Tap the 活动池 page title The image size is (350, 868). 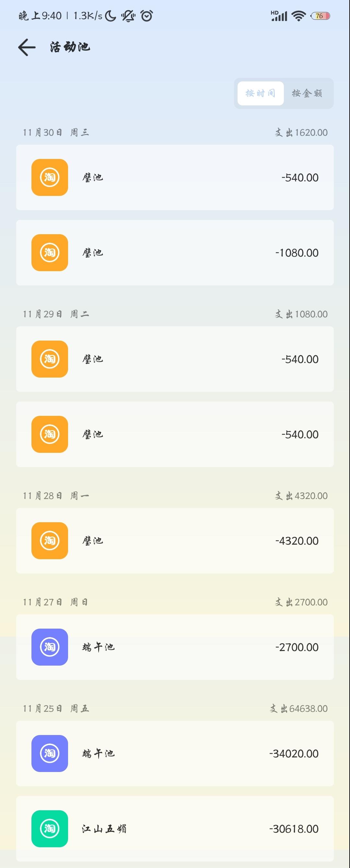70,47
